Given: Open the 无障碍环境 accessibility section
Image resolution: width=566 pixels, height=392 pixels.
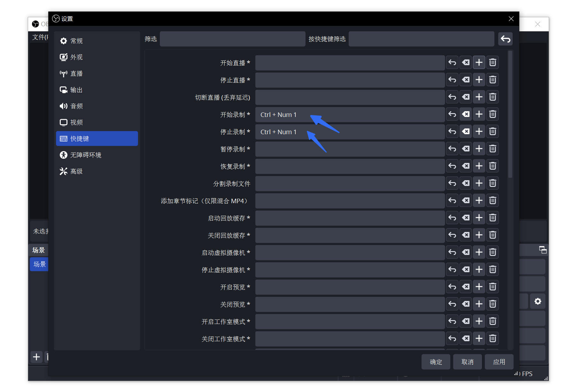Looking at the screenshot, I should click(x=97, y=155).
